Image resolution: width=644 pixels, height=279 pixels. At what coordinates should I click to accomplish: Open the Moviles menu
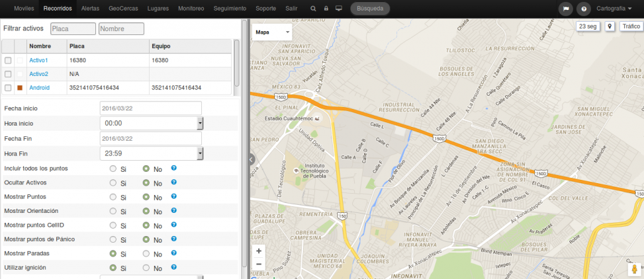pyautogui.click(x=24, y=8)
